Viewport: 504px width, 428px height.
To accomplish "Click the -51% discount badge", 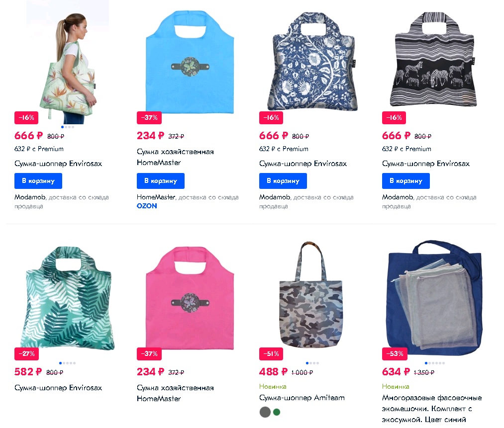I will click(271, 354).
